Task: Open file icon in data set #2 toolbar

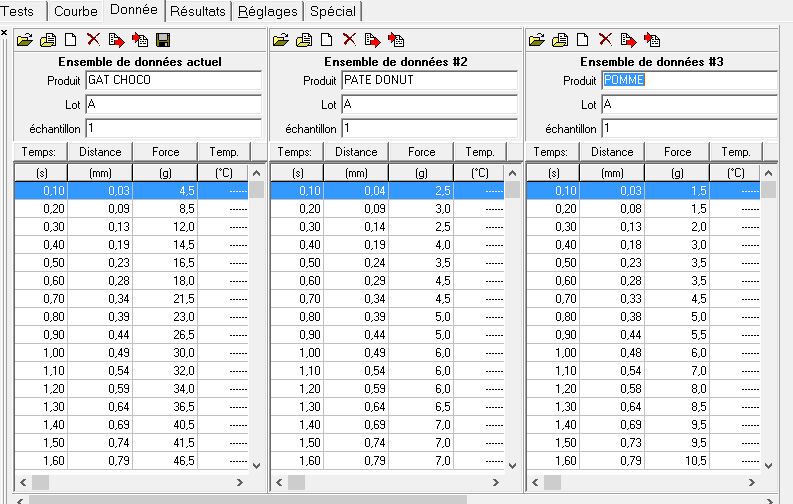Action: click(281, 40)
